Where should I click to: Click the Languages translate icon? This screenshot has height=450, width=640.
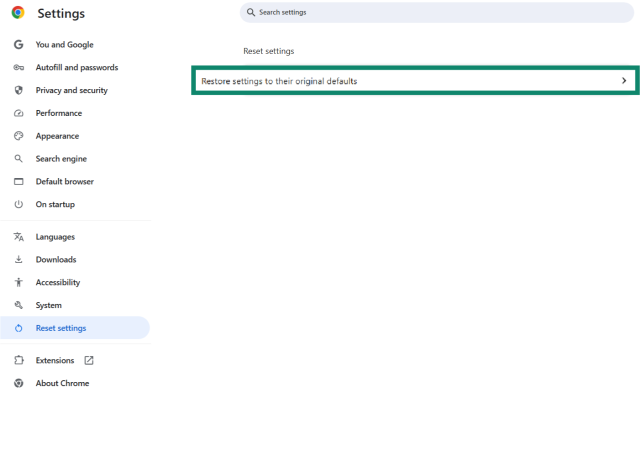coord(18,237)
